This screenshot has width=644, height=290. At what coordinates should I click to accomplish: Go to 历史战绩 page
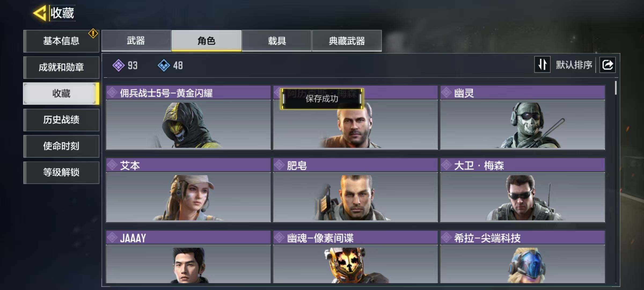click(61, 120)
